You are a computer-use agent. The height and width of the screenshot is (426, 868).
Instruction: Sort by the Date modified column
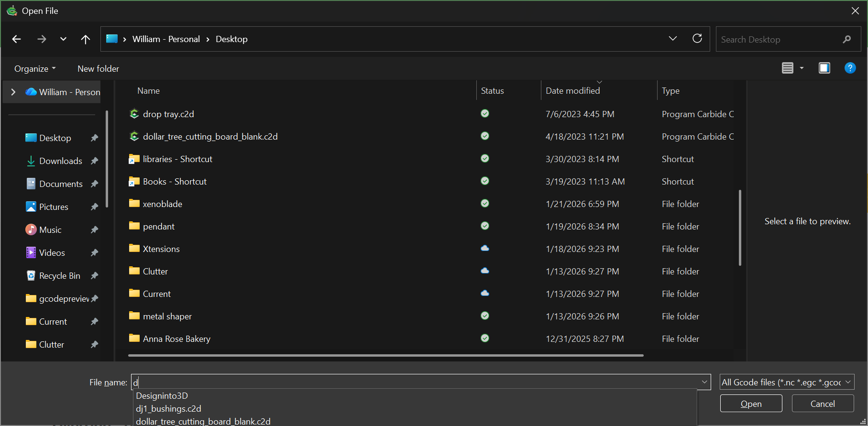[x=572, y=91]
